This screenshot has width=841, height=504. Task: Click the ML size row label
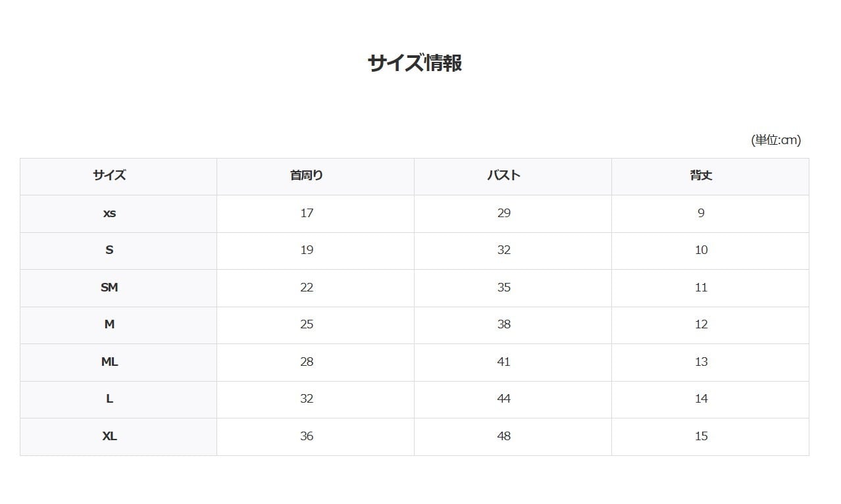(x=109, y=362)
